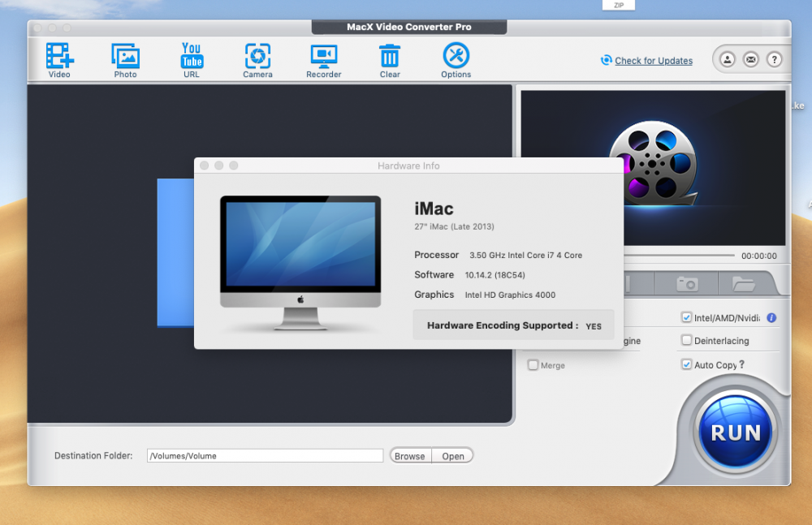
Task: Click the 10.14.2 (18C54) software version
Action: [495, 275]
